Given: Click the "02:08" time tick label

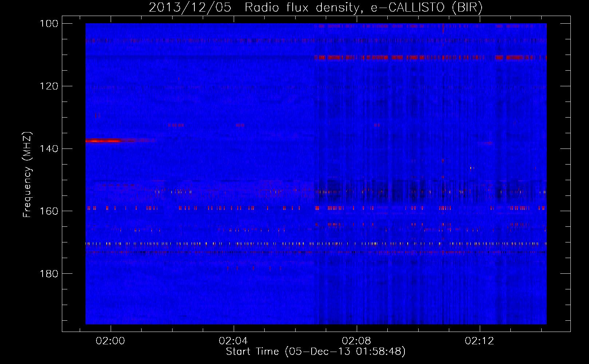Looking at the screenshot, I should pyautogui.click(x=357, y=341).
